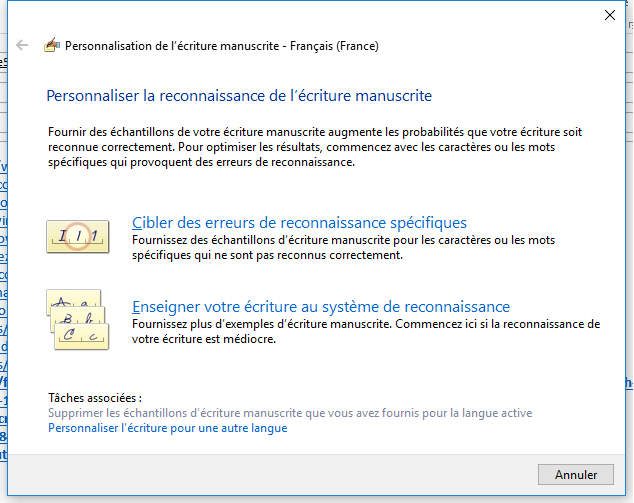
Task: Select the front 'C c' handwriting card
Action: (82, 336)
